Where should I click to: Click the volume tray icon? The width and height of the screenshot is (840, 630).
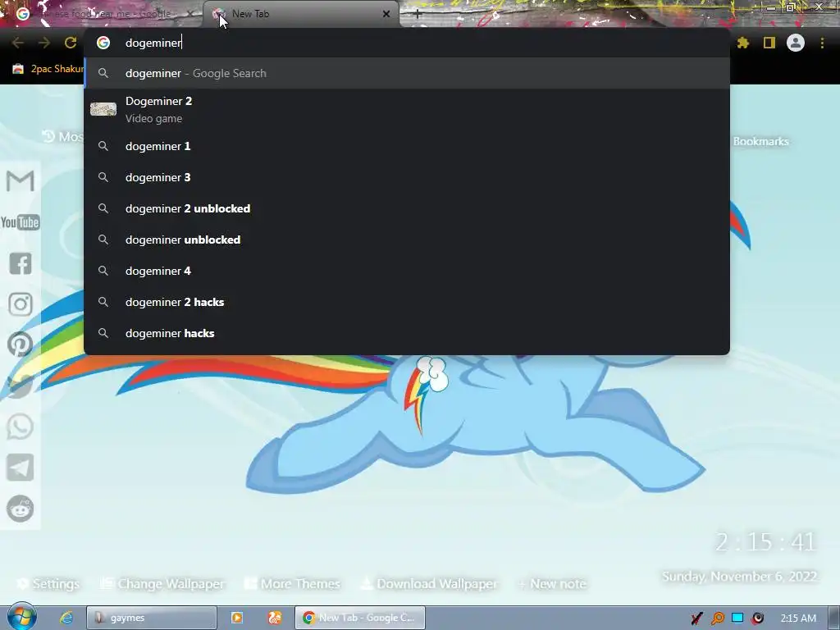758,619
